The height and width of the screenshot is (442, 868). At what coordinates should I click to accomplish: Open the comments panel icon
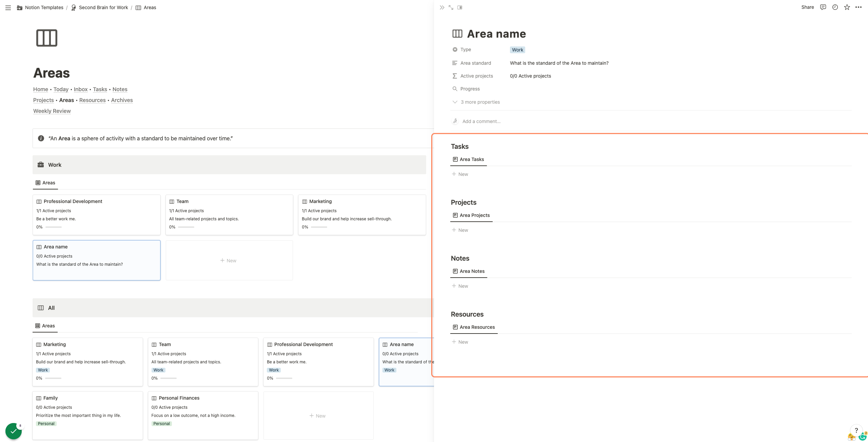(x=823, y=7)
